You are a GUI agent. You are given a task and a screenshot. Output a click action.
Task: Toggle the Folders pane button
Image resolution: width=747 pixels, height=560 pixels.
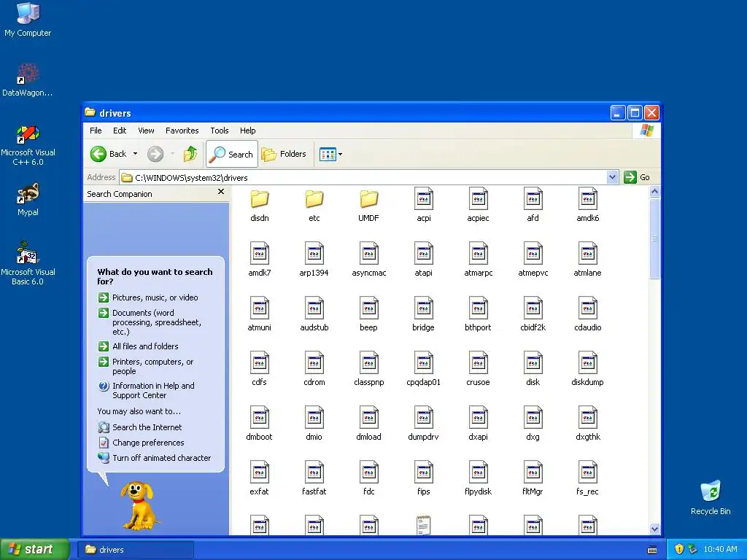[x=284, y=154]
